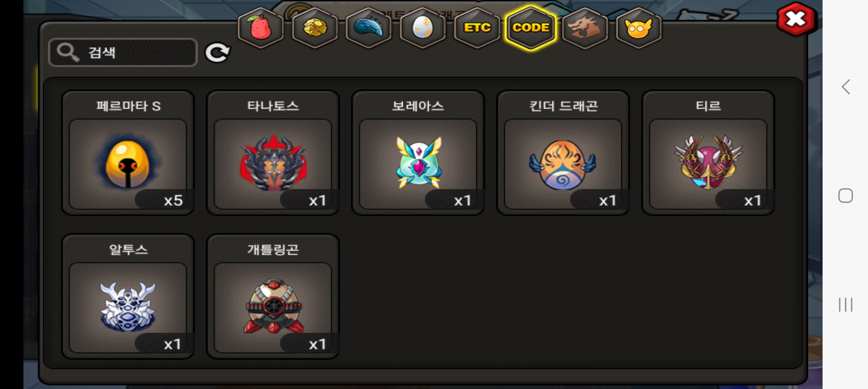
Task: Open the brown dragon head category
Action: (585, 28)
